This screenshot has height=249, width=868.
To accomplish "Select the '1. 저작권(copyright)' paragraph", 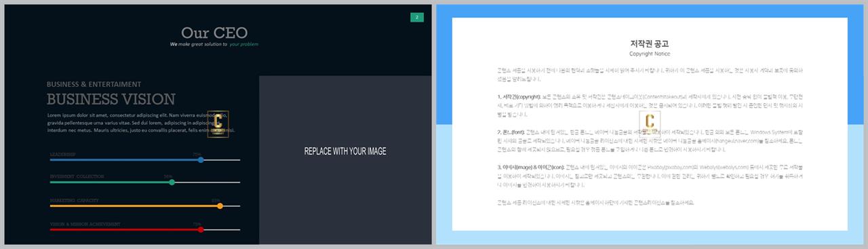I will (x=650, y=106).
